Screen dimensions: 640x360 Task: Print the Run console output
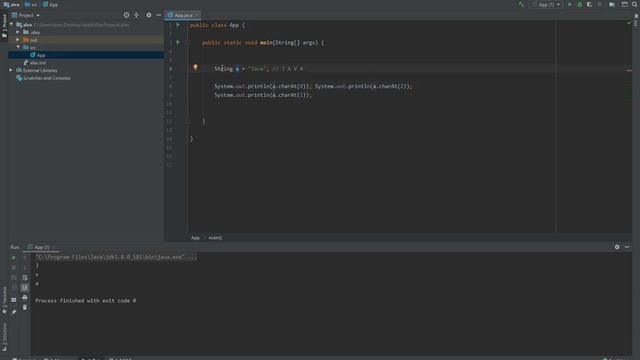[24, 298]
